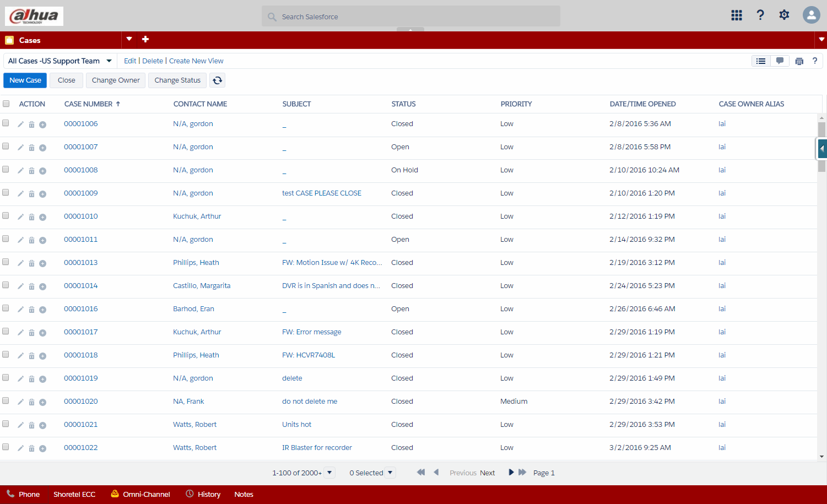
Task: Click the Change Status button
Action: tap(177, 80)
